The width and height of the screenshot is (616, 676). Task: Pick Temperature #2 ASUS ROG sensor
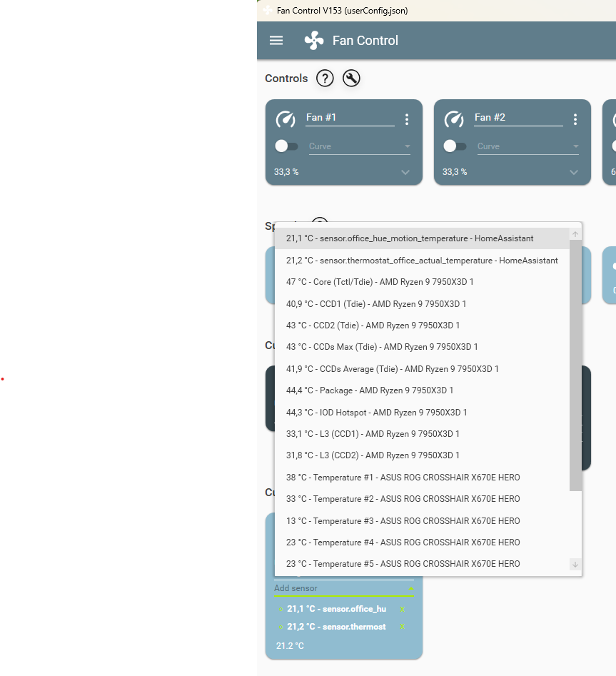422,499
